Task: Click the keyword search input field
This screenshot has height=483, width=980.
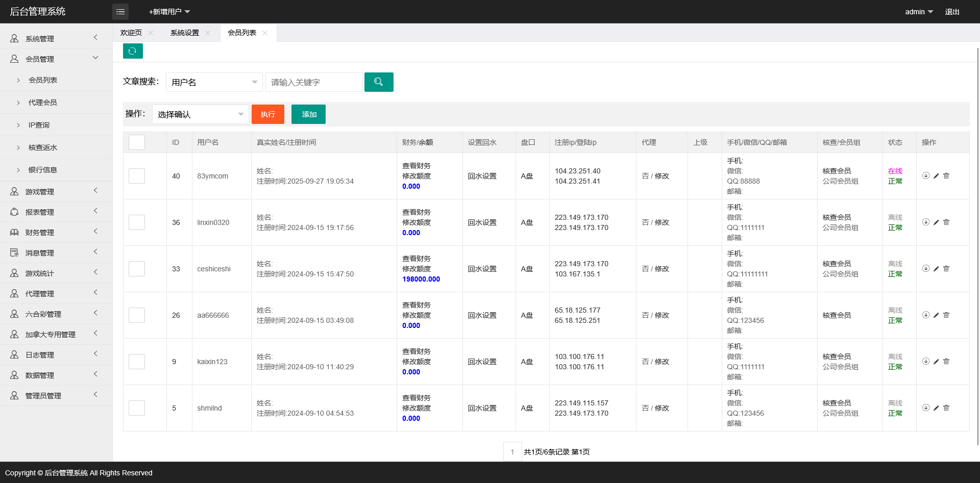Action: [x=313, y=82]
